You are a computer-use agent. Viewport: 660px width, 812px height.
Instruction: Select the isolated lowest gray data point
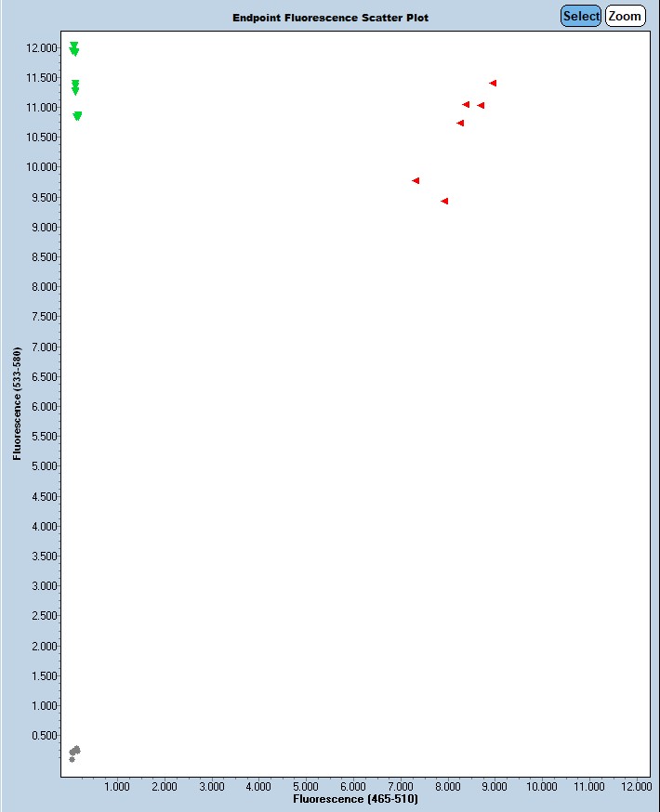(x=72, y=759)
